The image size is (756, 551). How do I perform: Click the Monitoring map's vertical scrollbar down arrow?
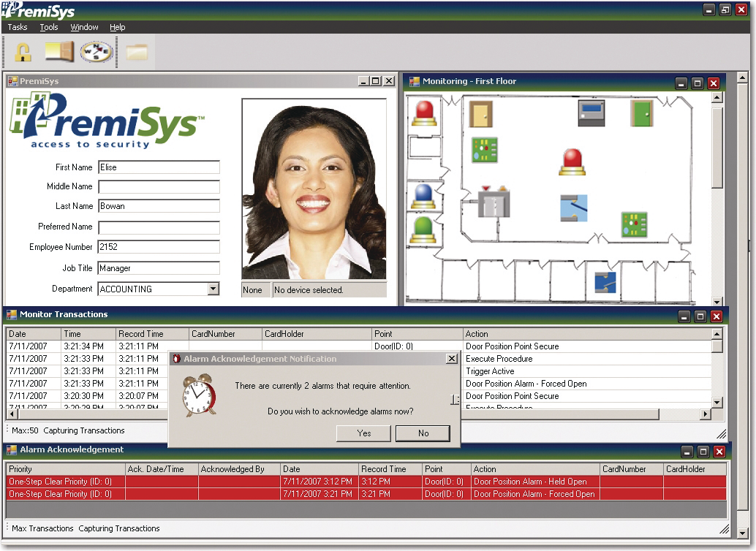(717, 301)
